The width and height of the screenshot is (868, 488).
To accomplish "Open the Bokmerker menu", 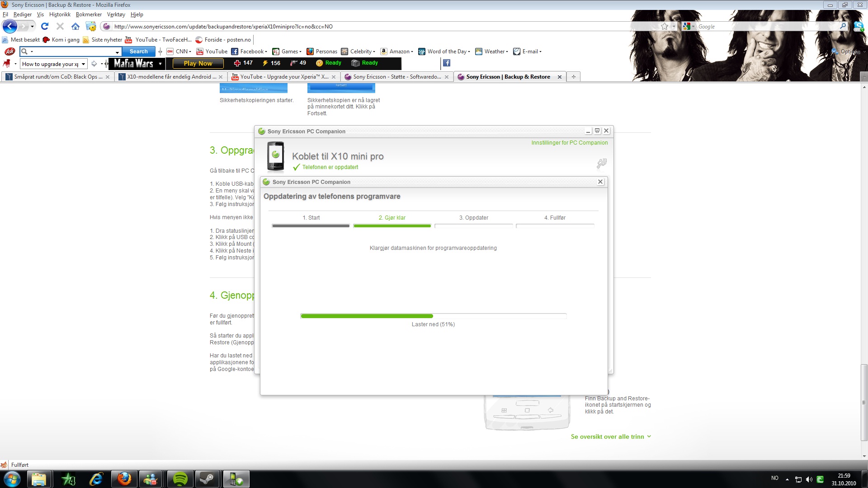I will pyautogui.click(x=89, y=14).
